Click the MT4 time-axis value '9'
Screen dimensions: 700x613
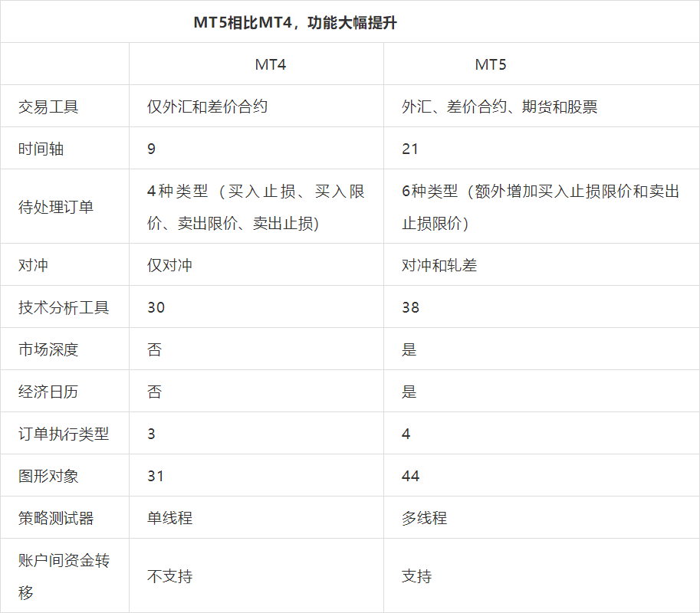click(x=151, y=149)
